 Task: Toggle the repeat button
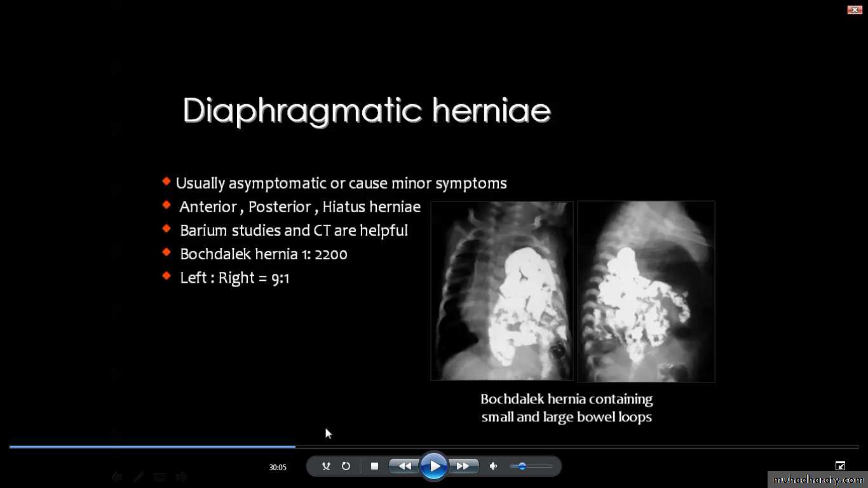346,466
